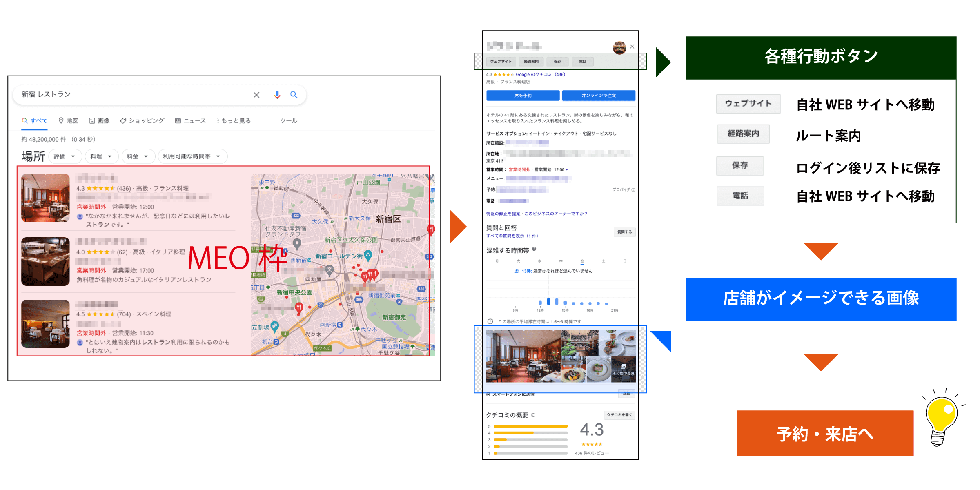The height and width of the screenshot is (490, 980).
Task: Click ウェブサイト button in business panel
Action: [501, 62]
